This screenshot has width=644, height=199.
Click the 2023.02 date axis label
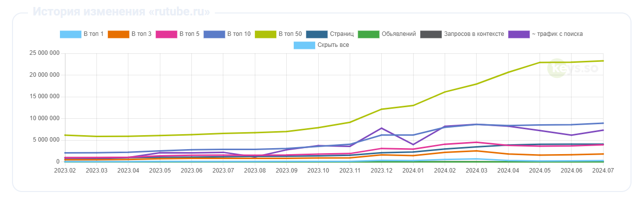point(65,170)
